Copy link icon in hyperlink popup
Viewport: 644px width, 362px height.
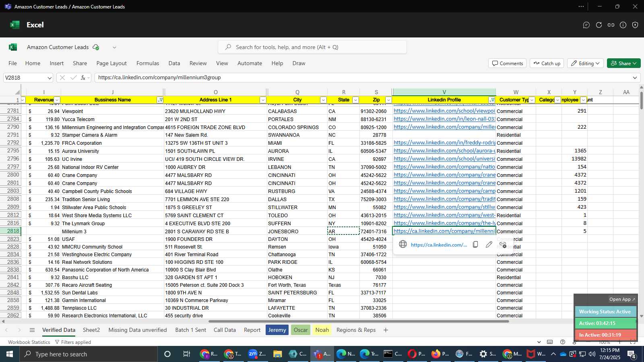click(475, 245)
